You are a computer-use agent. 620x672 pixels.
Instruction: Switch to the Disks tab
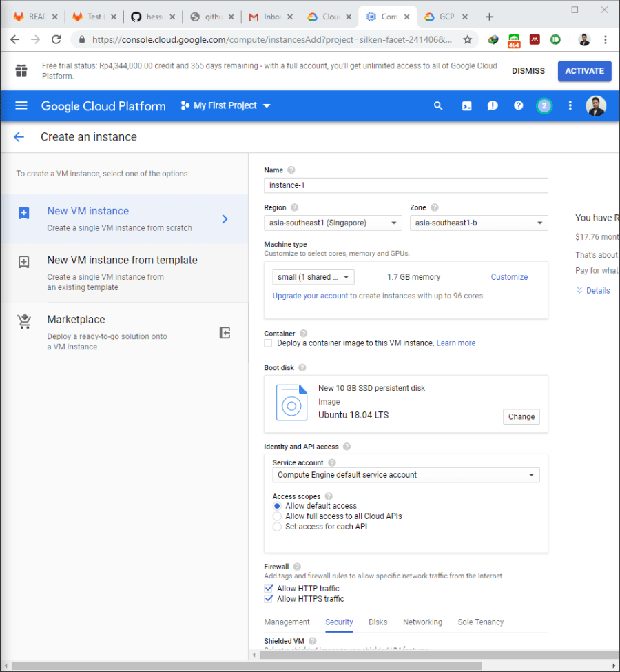click(x=378, y=622)
